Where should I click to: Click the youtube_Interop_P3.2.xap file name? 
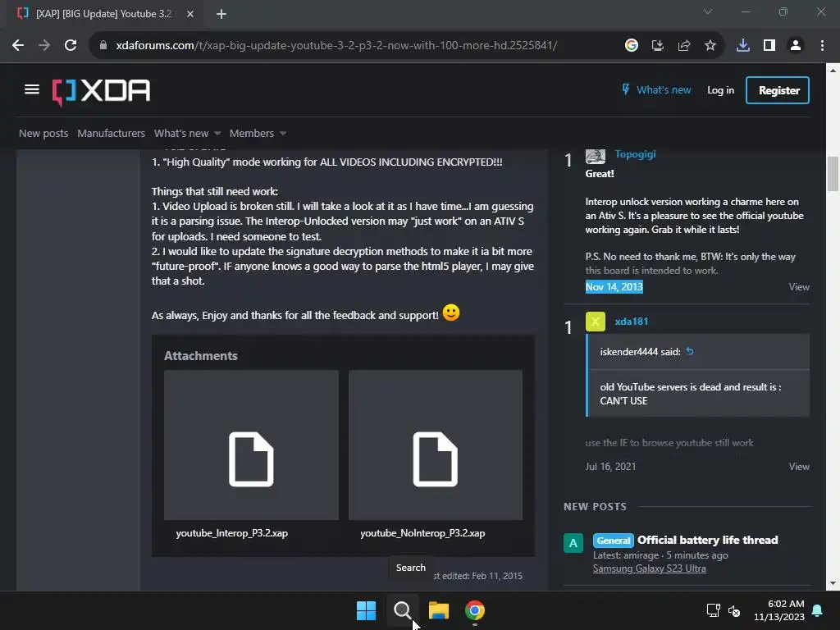(x=231, y=533)
